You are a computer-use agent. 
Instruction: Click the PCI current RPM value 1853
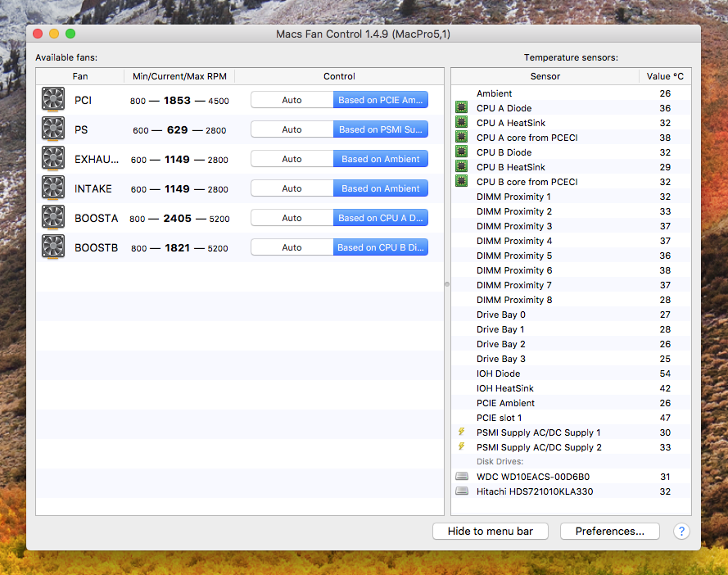click(177, 100)
